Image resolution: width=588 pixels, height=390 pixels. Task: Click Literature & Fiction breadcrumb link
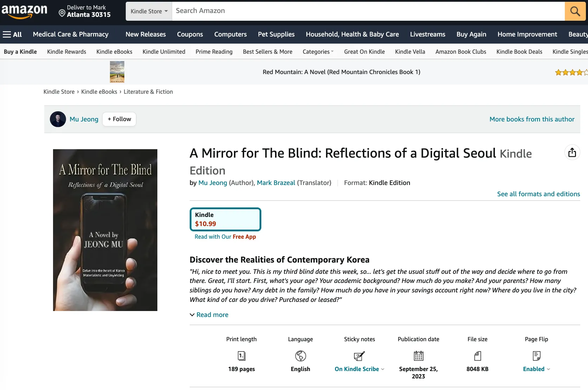(148, 92)
